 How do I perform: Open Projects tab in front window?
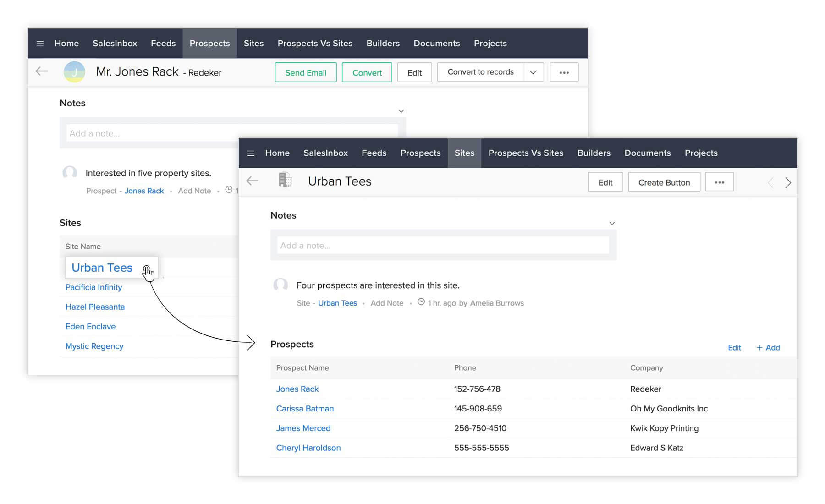(x=701, y=153)
